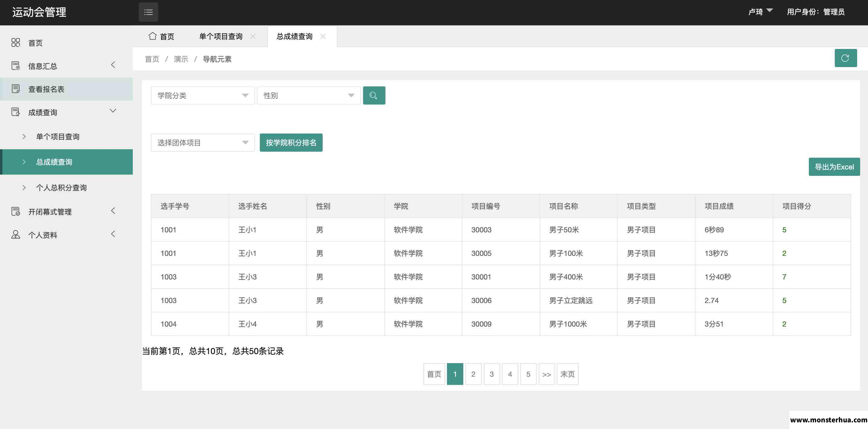The image size is (868, 429).
Task: Go to page 2
Action: (x=473, y=374)
